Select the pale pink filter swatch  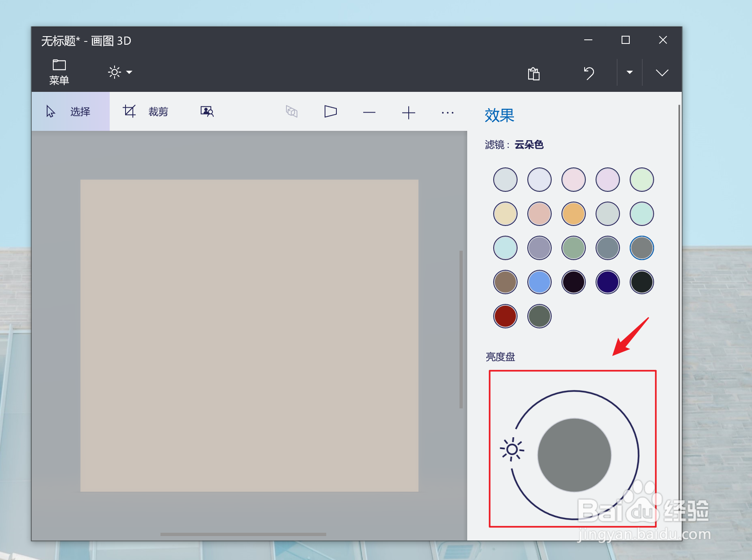[574, 180]
